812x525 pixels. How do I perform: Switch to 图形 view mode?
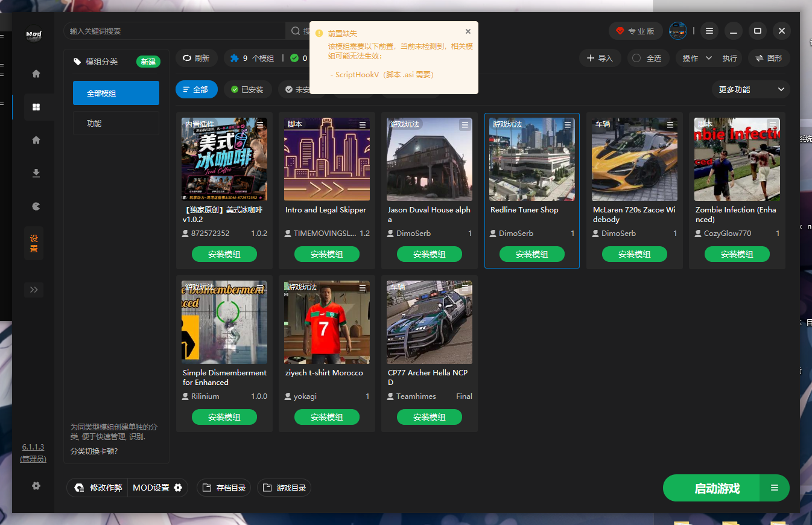point(769,58)
